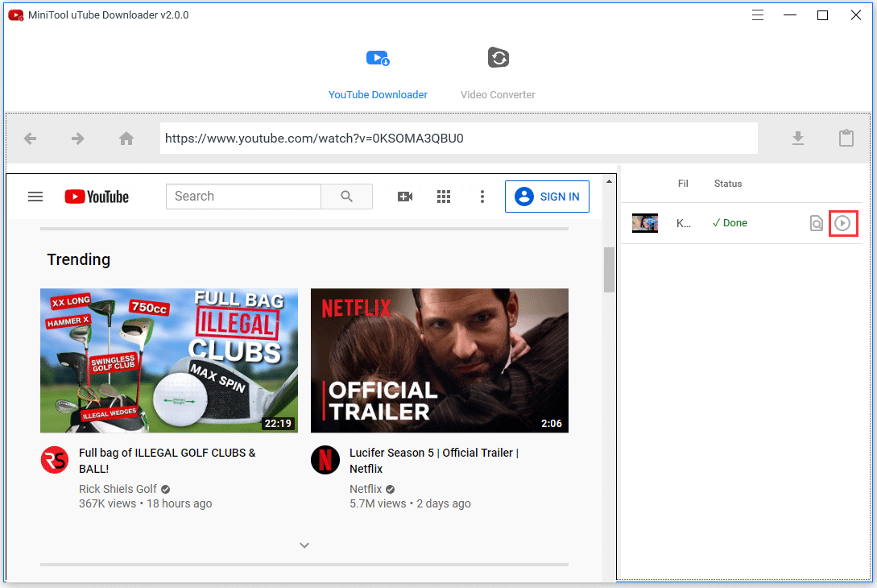877x588 pixels.
Task: Click the download arrow icon beside address bar
Action: click(x=798, y=139)
